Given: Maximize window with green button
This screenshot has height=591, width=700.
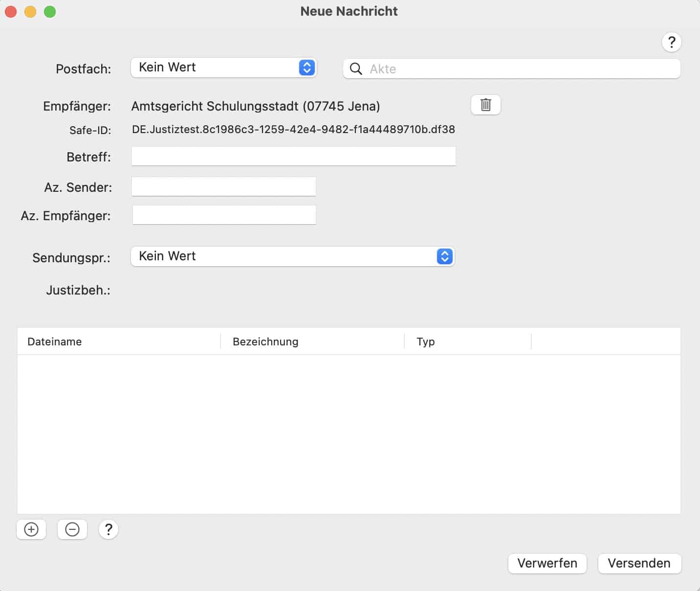Looking at the screenshot, I should click(50, 12).
